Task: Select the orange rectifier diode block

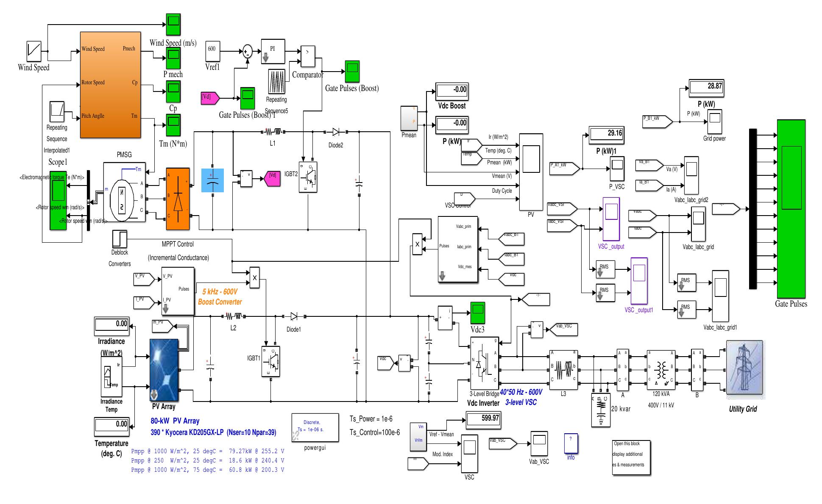Action: [178, 199]
